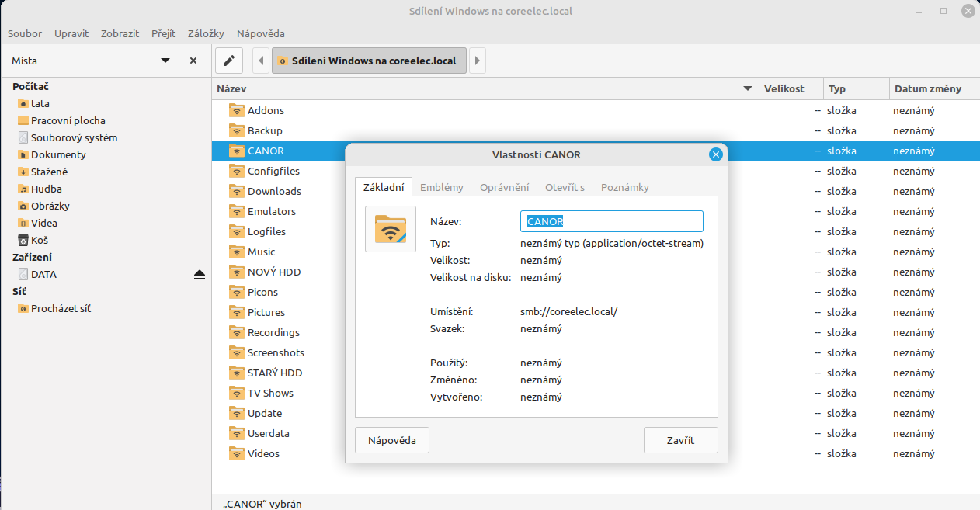980x510 pixels.
Task: Close the Places sidebar with X
Action: (193, 61)
